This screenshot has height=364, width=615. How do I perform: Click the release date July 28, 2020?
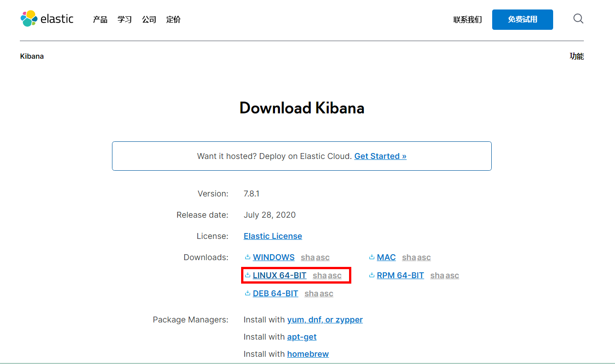click(270, 215)
